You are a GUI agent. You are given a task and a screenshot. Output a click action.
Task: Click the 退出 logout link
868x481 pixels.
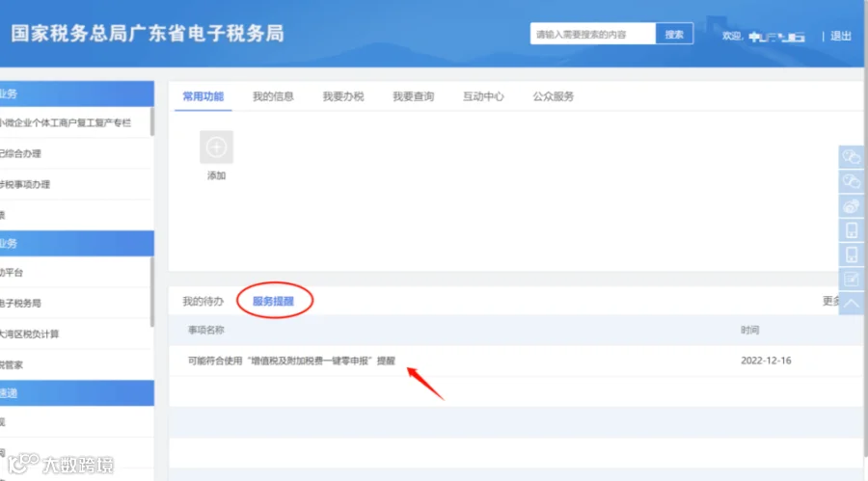841,36
